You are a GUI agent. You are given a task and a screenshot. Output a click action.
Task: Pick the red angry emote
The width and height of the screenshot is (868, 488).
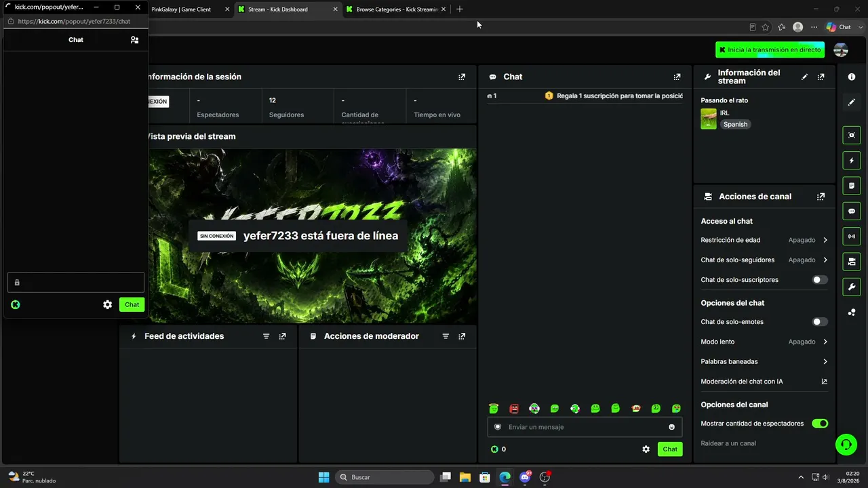(x=514, y=409)
